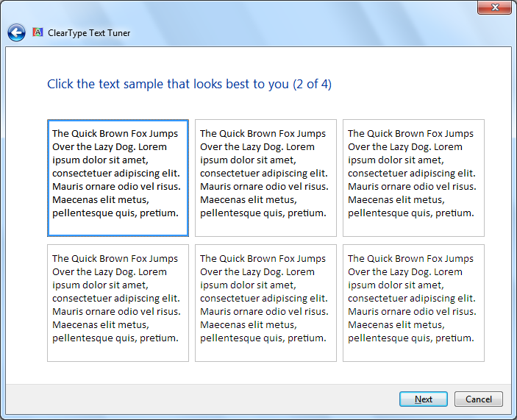The height and width of the screenshot is (420, 517).
Task: Click the "Quick Brown Fox" line in top-right sample
Action: coord(410,134)
